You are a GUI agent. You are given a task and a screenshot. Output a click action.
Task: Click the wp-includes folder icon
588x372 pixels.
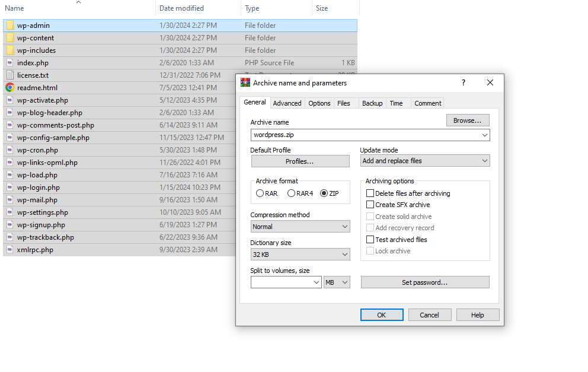click(10, 50)
